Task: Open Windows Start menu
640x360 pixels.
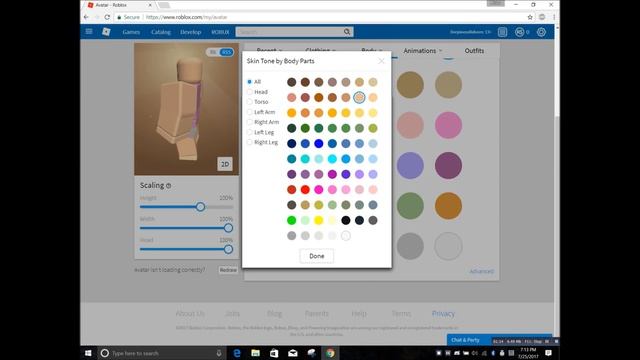Action: point(88,353)
